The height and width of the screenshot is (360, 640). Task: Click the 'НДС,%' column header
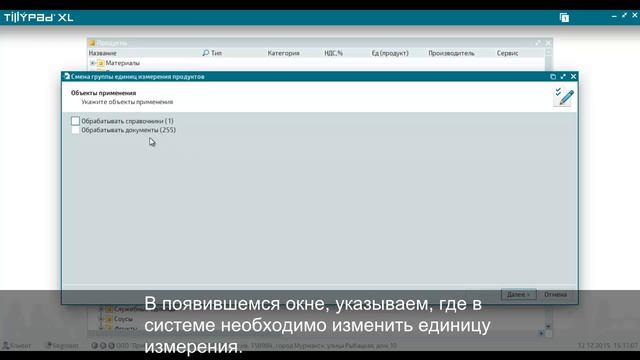tap(333, 53)
